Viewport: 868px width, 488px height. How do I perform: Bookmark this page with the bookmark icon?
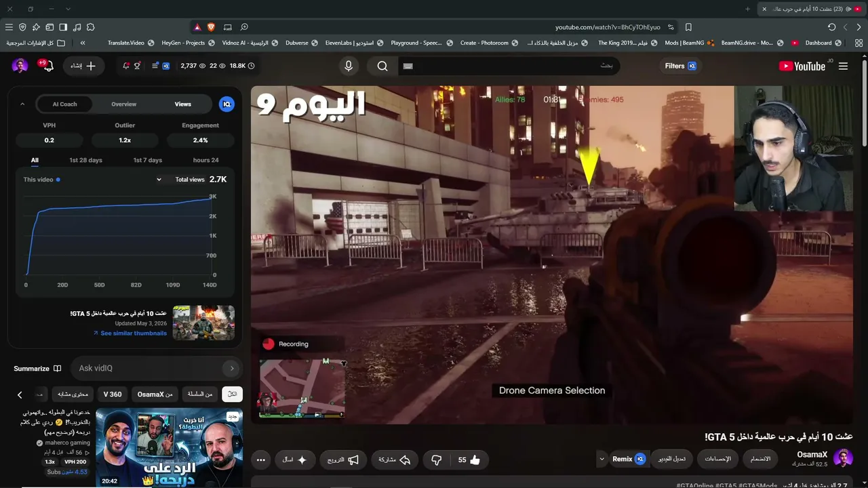pyautogui.click(x=688, y=27)
